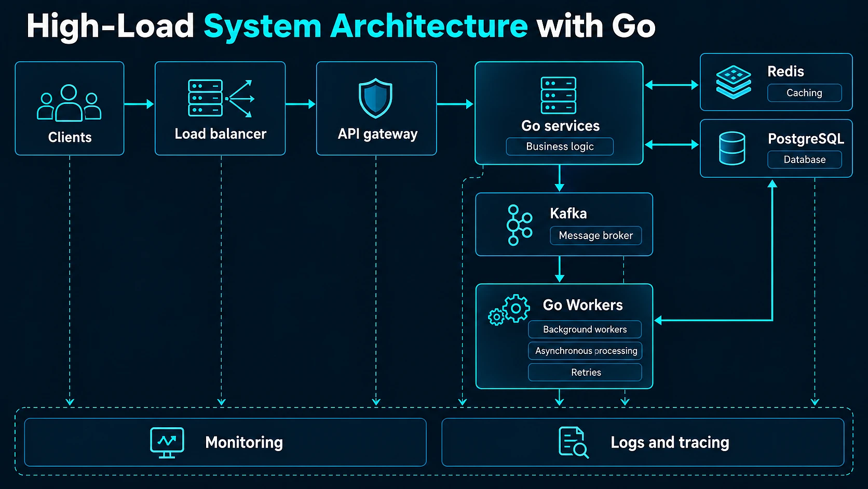Click the Database tag under PostgreSQL
The height and width of the screenshot is (489, 868).
pyautogui.click(x=804, y=160)
